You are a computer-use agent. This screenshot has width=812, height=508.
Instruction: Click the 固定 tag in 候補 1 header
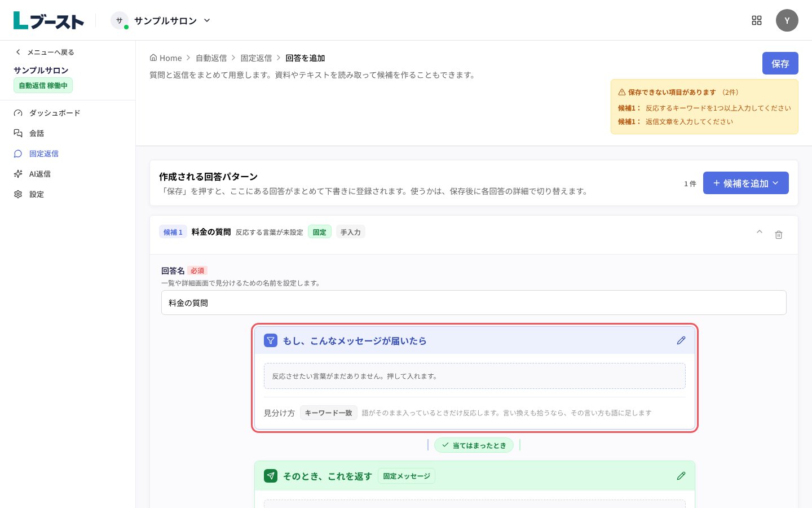pyautogui.click(x=320, y=232)
